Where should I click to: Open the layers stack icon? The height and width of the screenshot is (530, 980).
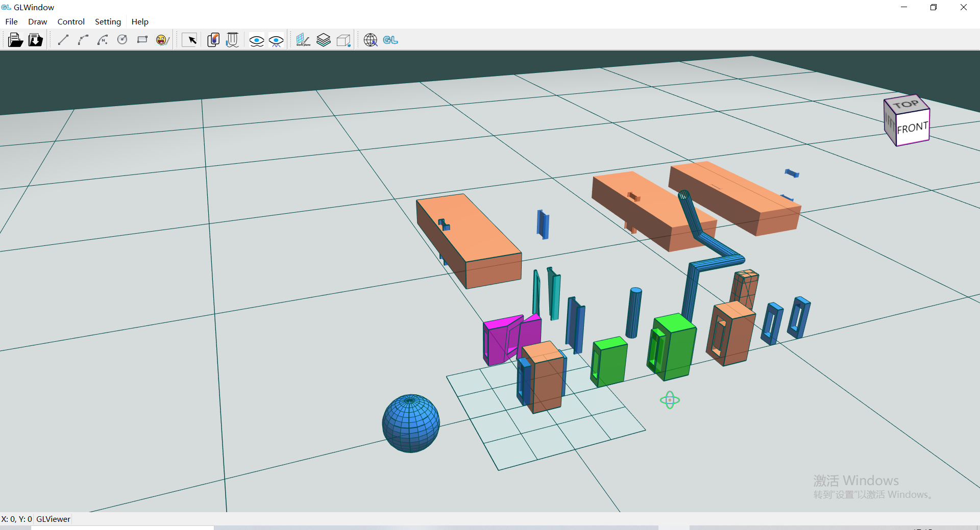pyautogui.click(x=324, y=40)
